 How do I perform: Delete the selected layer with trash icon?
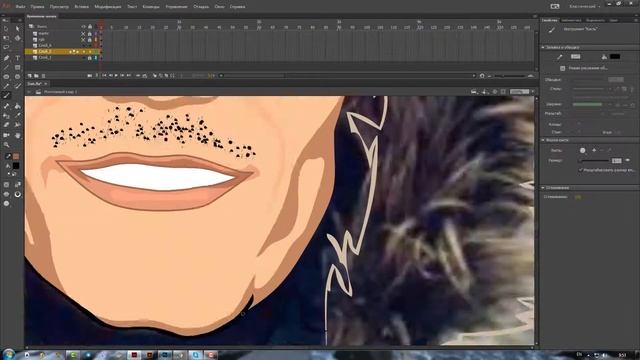(43, 76)
